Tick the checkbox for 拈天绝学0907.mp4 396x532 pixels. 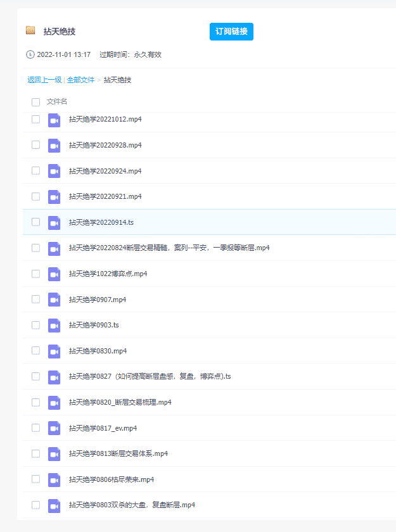[x=35, y=299]
